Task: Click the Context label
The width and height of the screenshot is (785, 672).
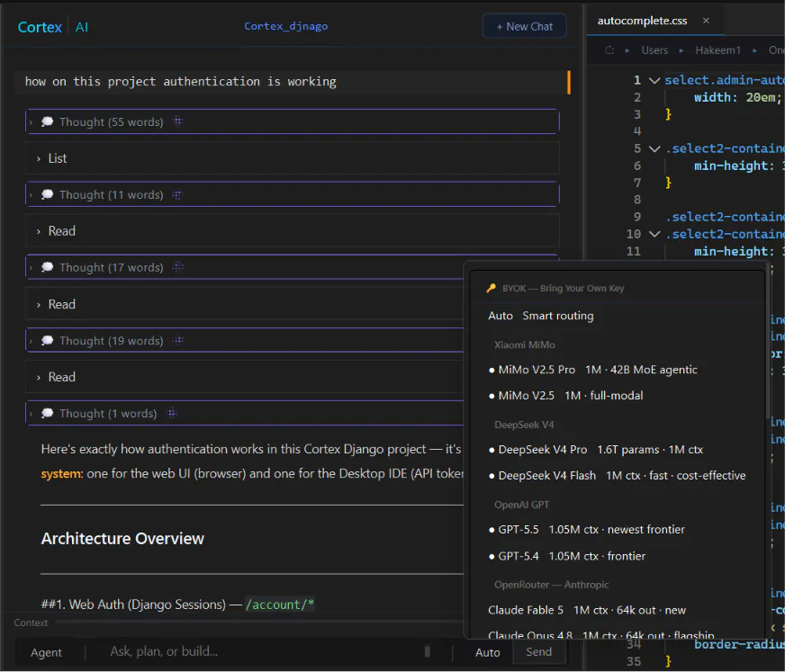Action: tap(31, 623)
